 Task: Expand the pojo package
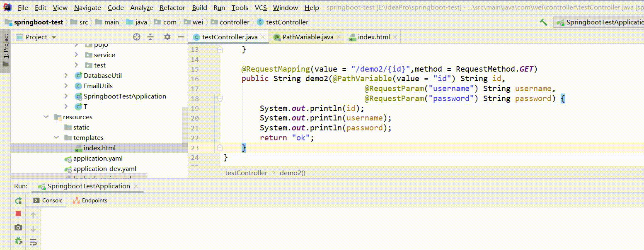point(76,45)
